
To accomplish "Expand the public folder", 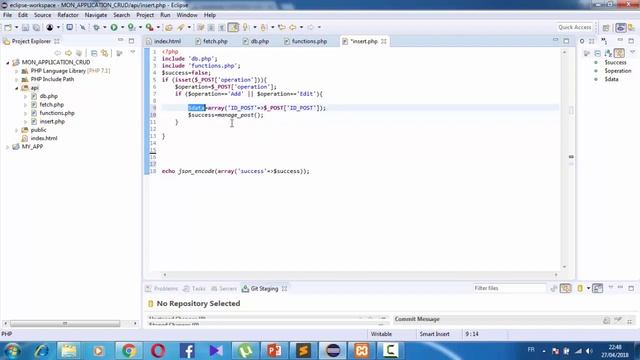I will point(17,130).
